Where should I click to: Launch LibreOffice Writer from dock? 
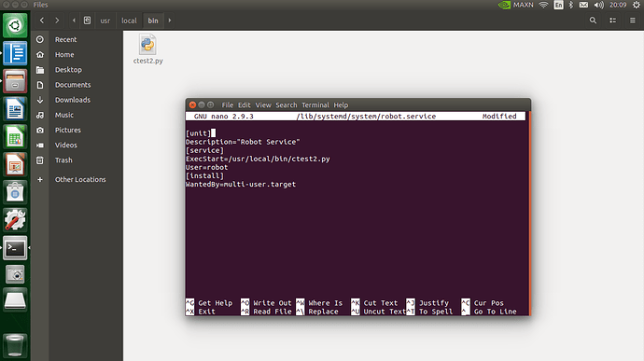(x=15, y=109)
